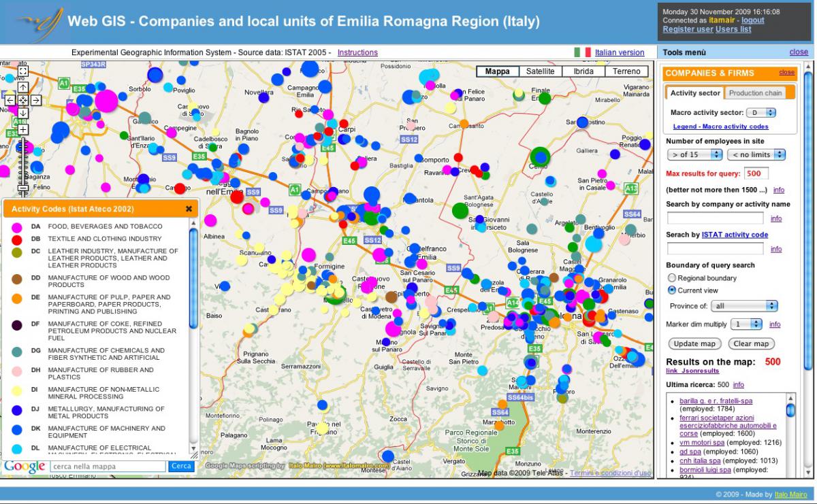Open Legend - Macro activity codes link

720,127
